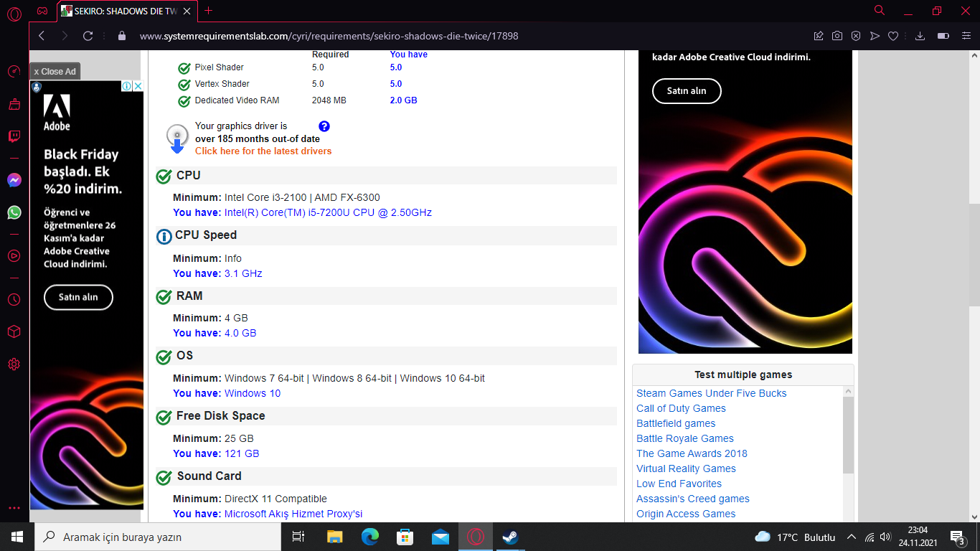Open the Twitch sidebar panel
The image size is (980, 551).
click(x=14, y=136)
